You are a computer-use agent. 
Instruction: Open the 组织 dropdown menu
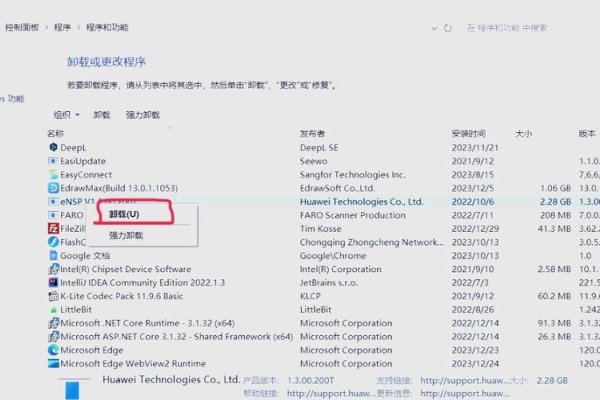67,115
